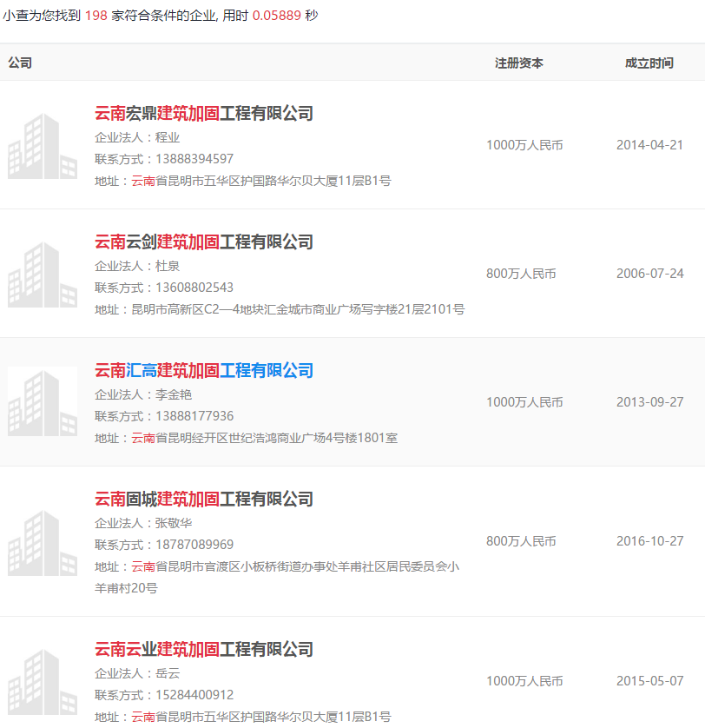
Task: Open 云南云剑建筑加固工程有限公司 company link
Action: (204, 242)
